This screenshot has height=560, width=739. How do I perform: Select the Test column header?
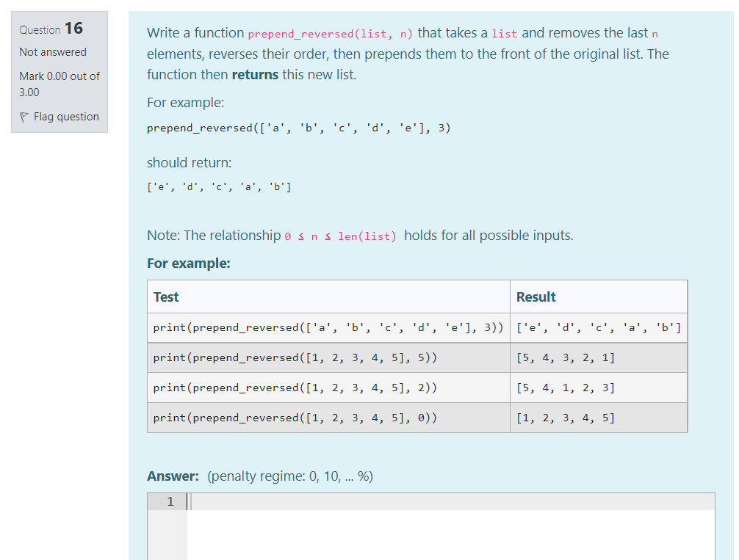click(x=165, y=297)
